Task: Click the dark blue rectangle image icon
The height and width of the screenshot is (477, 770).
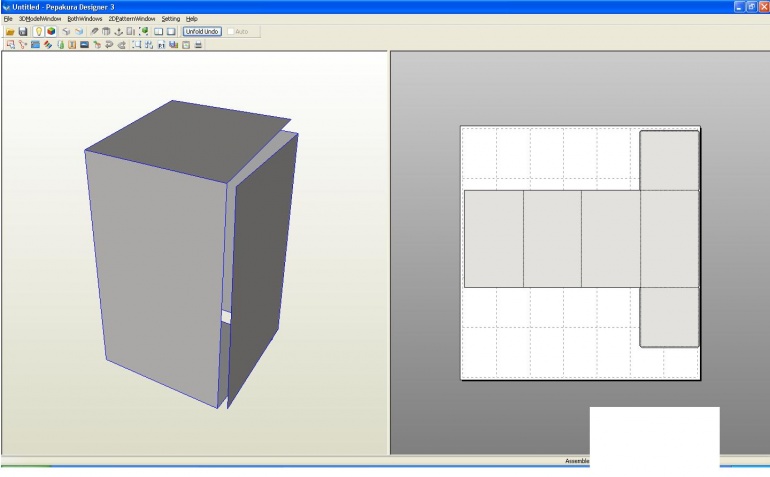Action: pos(84,45)
